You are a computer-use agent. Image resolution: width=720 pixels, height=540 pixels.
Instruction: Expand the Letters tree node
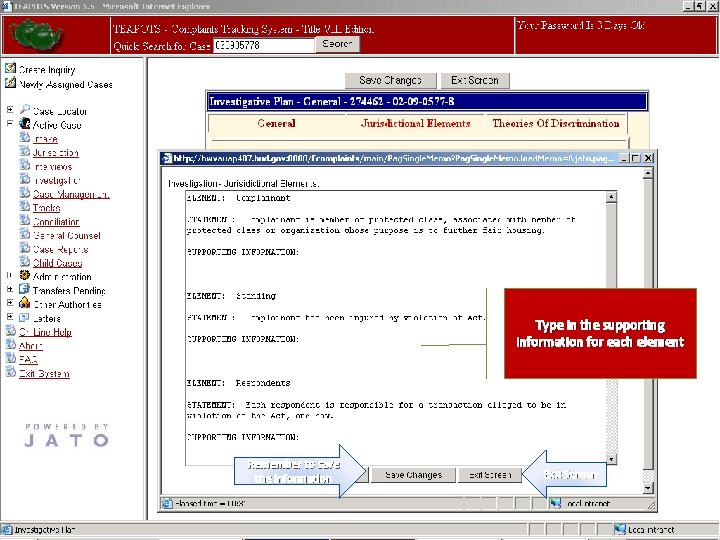coord(10,317)
